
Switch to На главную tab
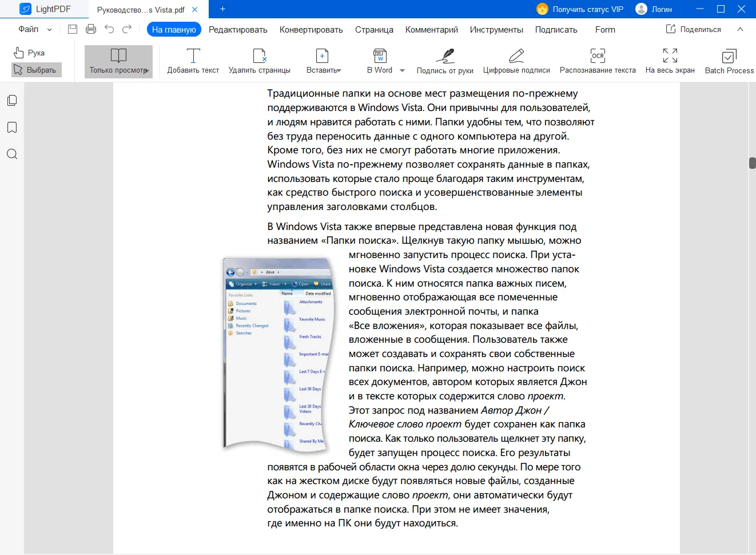(174, 29)
